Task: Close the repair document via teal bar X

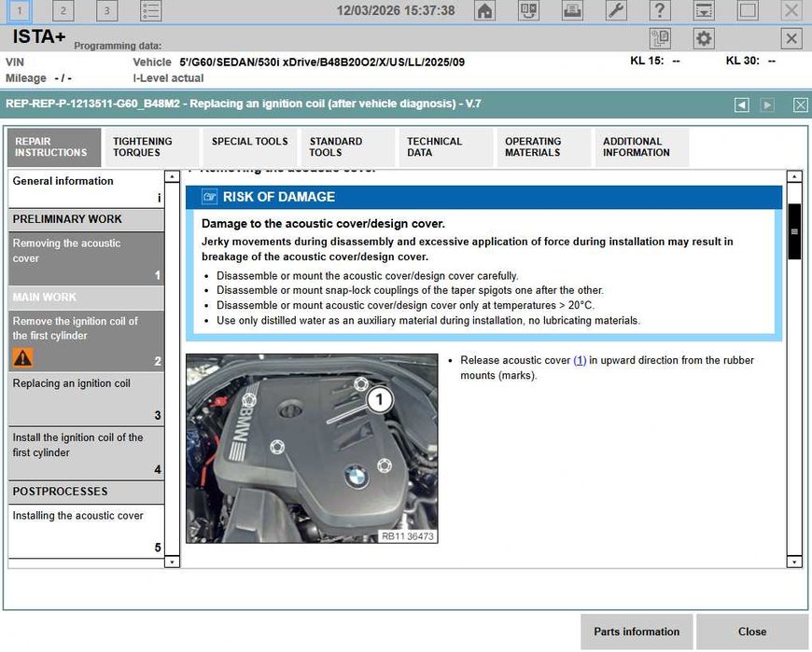Action: [800, 105]
